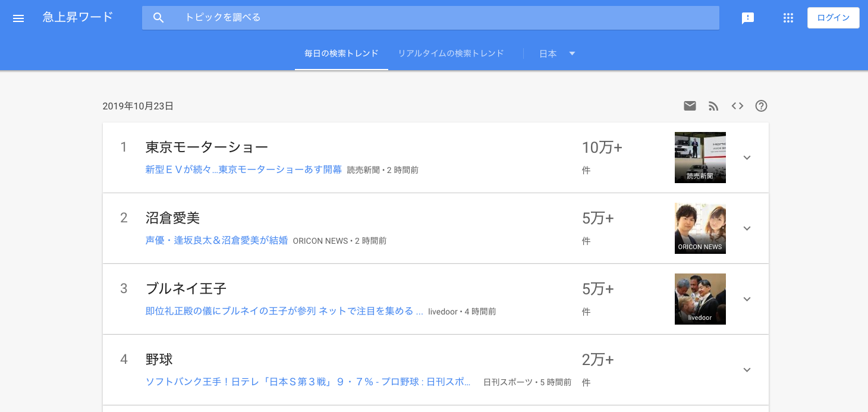The width and height of the screenshot is (868, 412).
Task: Subscribe via the email envelope icon
Action: point(690,106)
